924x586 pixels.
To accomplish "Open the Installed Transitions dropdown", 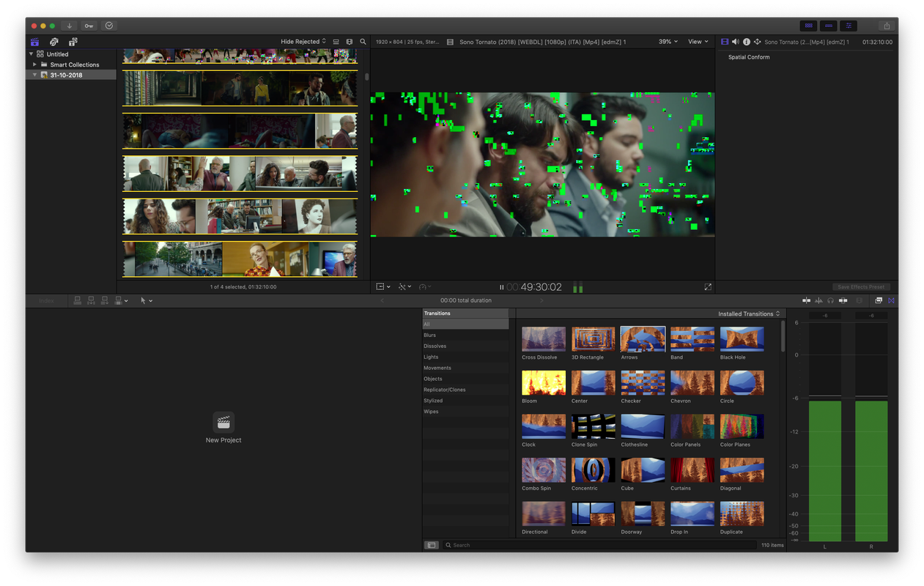I will 749,314.
